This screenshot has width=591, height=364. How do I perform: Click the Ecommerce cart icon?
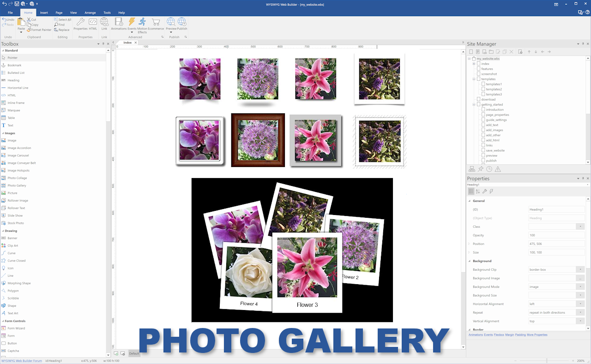pos(156,23)
